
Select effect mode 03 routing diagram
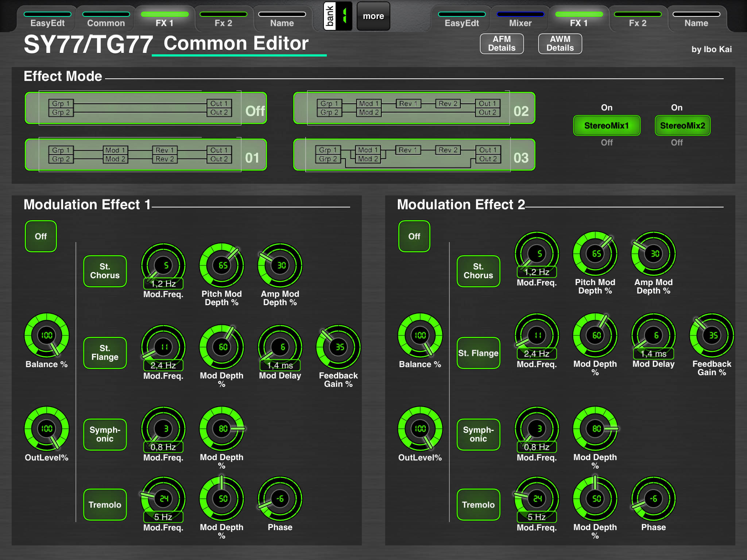[414, 155]
